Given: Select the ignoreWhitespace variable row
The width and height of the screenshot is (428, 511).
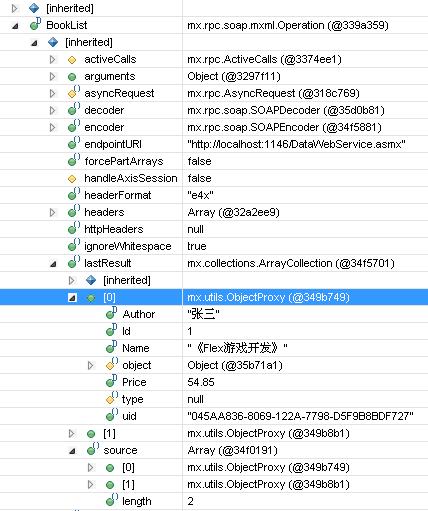Looking at the screenshot, I should pos(214,246).
